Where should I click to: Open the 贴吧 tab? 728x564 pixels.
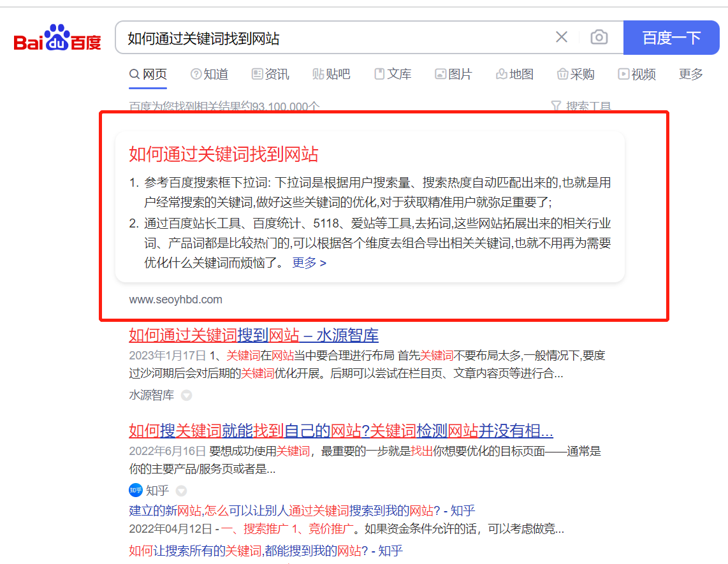pyautogui.click(x=331, y=75)
